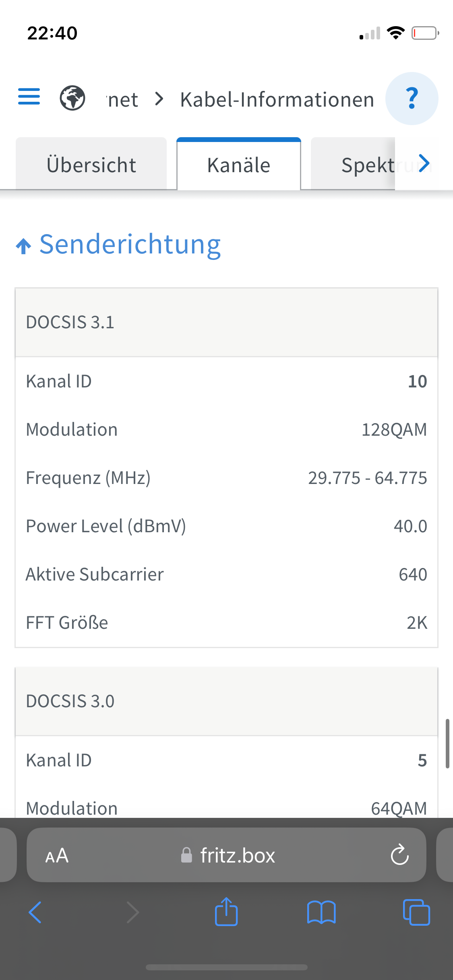Tap the globe Internet icon
453x980 pixels.
pyautogui.click(x=72, y=98)
